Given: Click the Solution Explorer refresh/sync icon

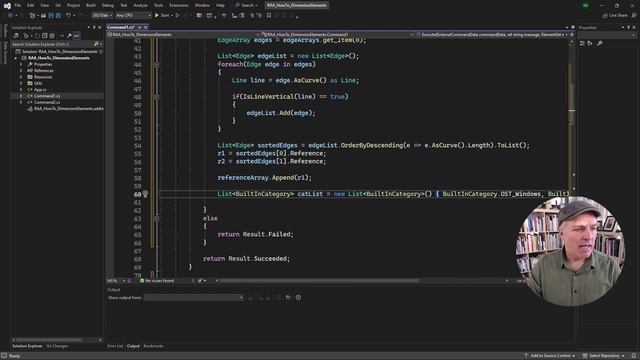Looking at the screenshot, I should point(37,36).
